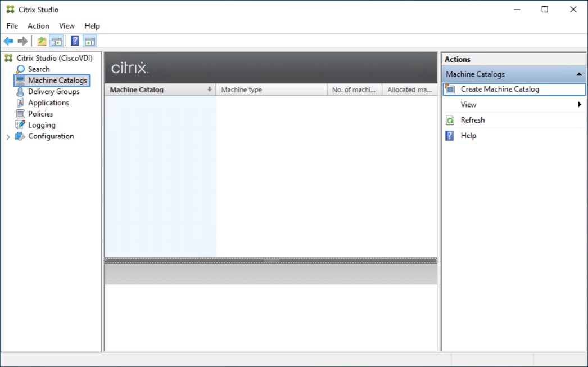588x367 pixels.
Task: Go up one level using the folder icon
Action: pyautogui.click(x=42, y=41)
